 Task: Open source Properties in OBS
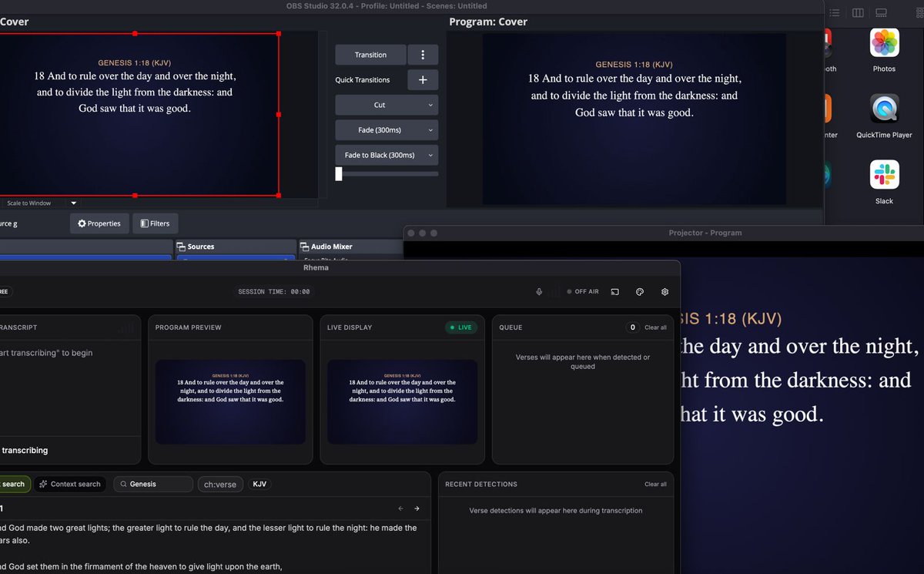click(x=99, y=223)
